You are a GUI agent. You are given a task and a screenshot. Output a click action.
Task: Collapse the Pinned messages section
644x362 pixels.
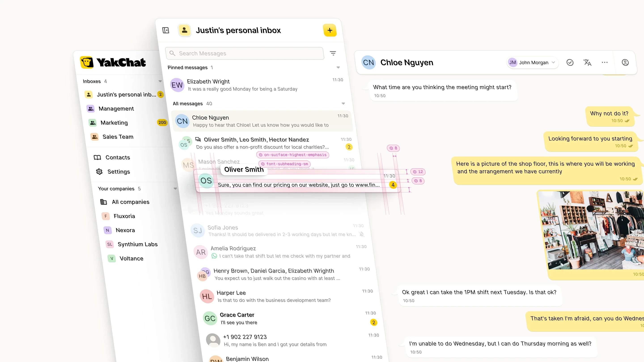click(x=338, y=67)
